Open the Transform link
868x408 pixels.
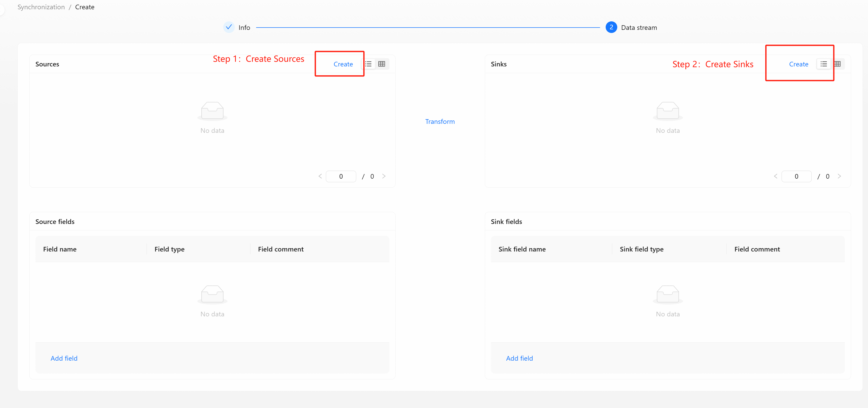440,121
